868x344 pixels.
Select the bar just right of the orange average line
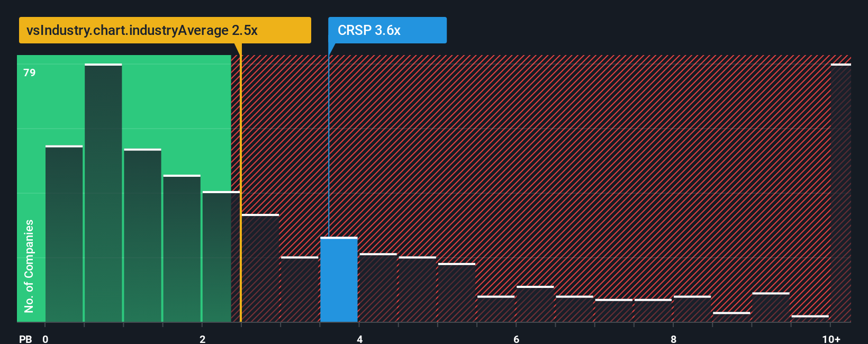(260, 268)
